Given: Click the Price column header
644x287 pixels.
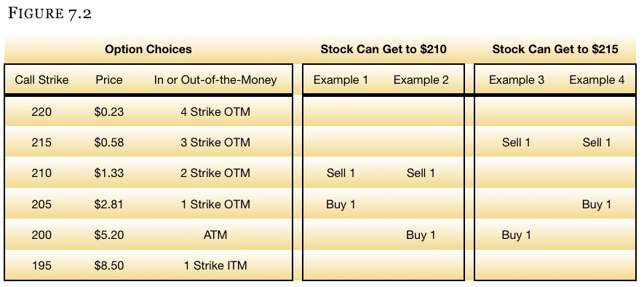Looking at the screenshot, I should pyautogui.click(x=109, y=79).
